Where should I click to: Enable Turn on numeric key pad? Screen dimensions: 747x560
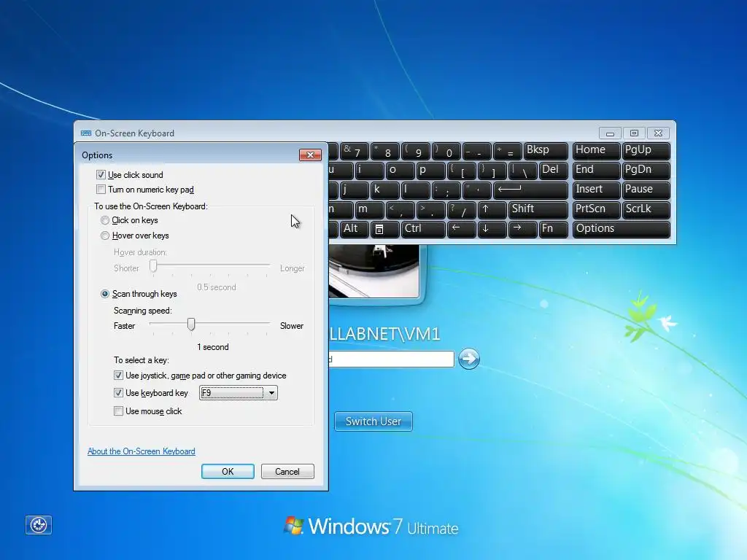(101, 190)
